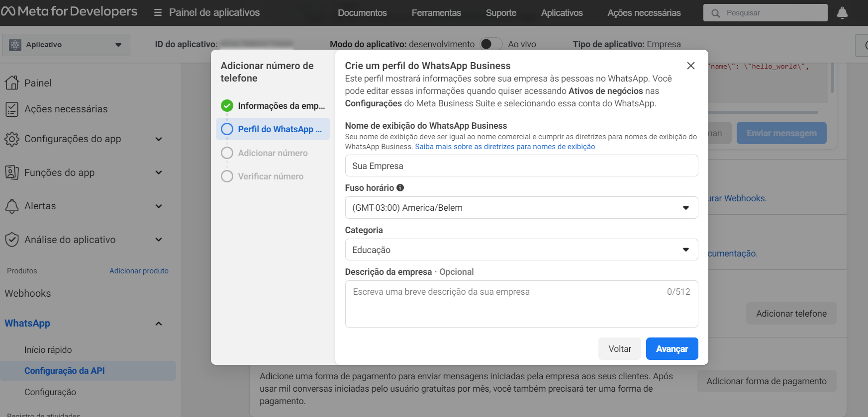Open Documentos in top navigation
This screenshot has width=868, height=417.
(362, 13)
